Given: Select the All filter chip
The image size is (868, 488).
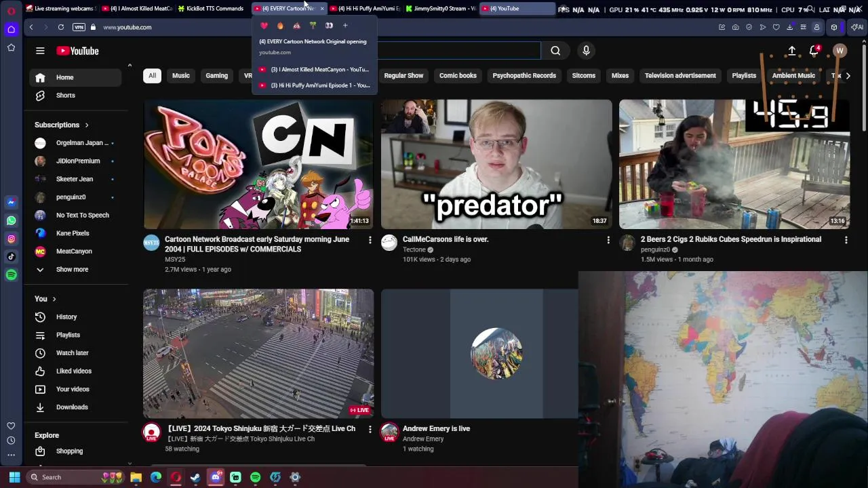Looking at the screenshot, I should click(x=152, y=76).
